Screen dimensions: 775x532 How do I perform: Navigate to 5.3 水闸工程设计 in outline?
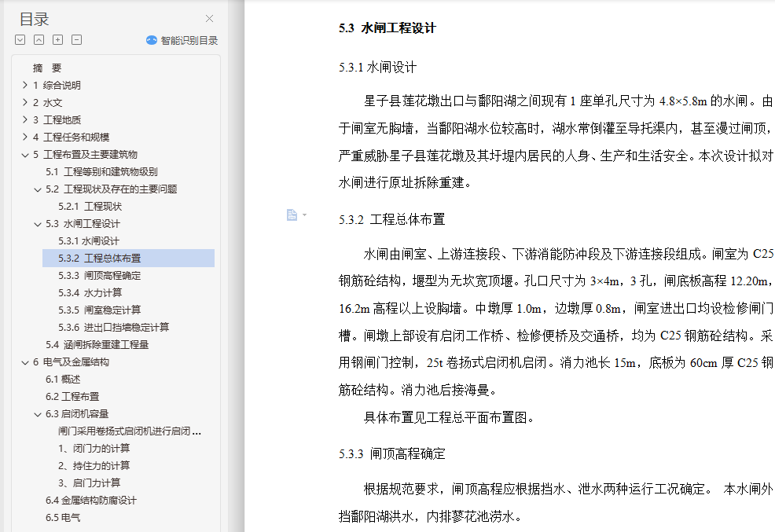pyautogui.click(x=83, y=224)
